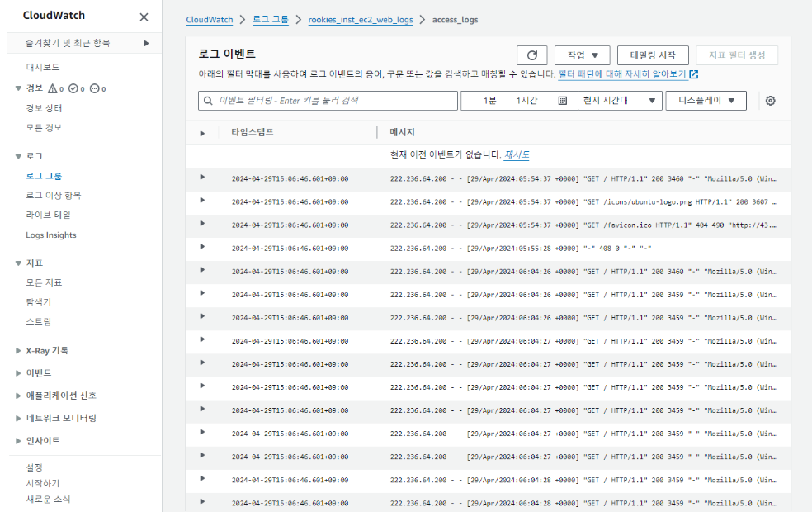The height and width of the screenshot is (512, 812).
Task: Open the log events settings gear
Action: click(x=771, y=101)
